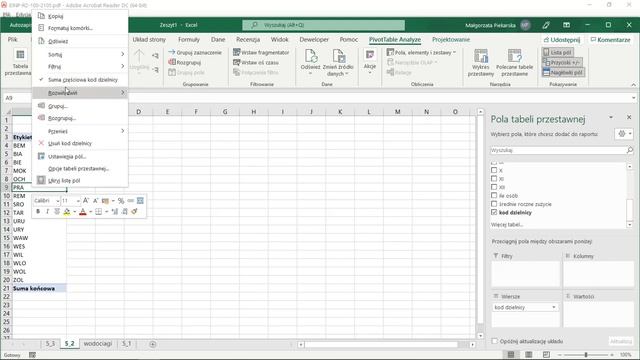The image size is (640, 360).
Task: Choose 'Grupuj...' from the context menu
Action: tap(80, 106)
